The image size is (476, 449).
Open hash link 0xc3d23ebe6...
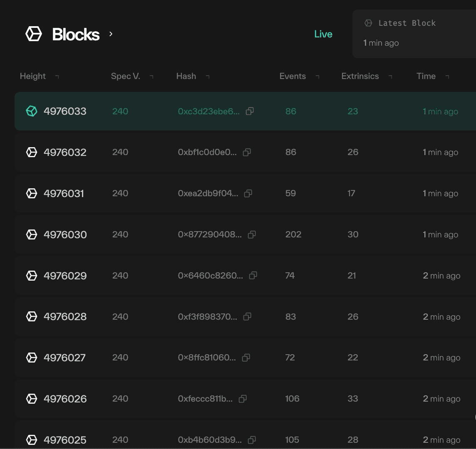208,111
